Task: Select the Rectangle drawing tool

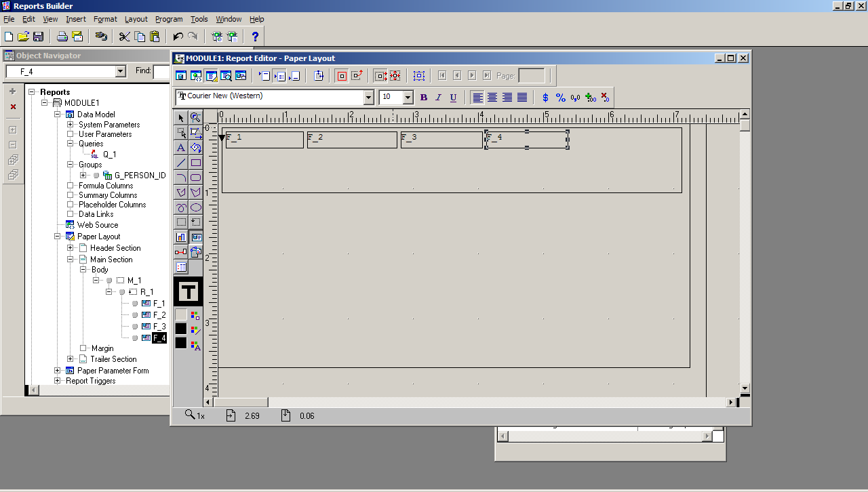Action: (196, 163)
